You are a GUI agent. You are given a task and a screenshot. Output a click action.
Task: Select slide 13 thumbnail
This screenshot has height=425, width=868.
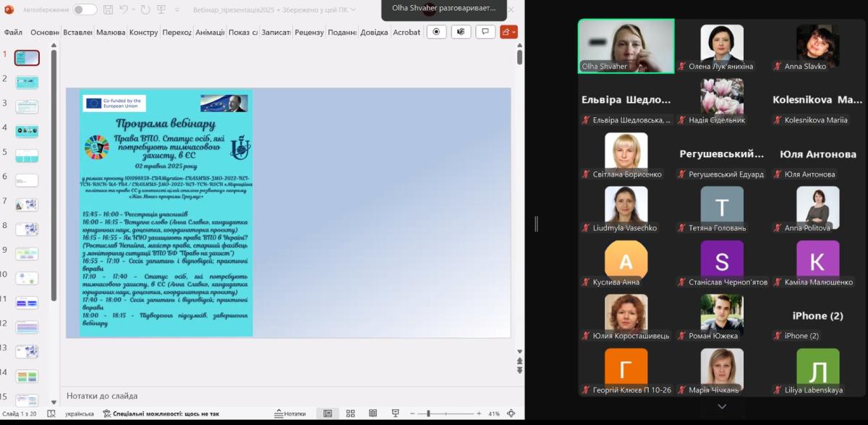tap(27, 352)
